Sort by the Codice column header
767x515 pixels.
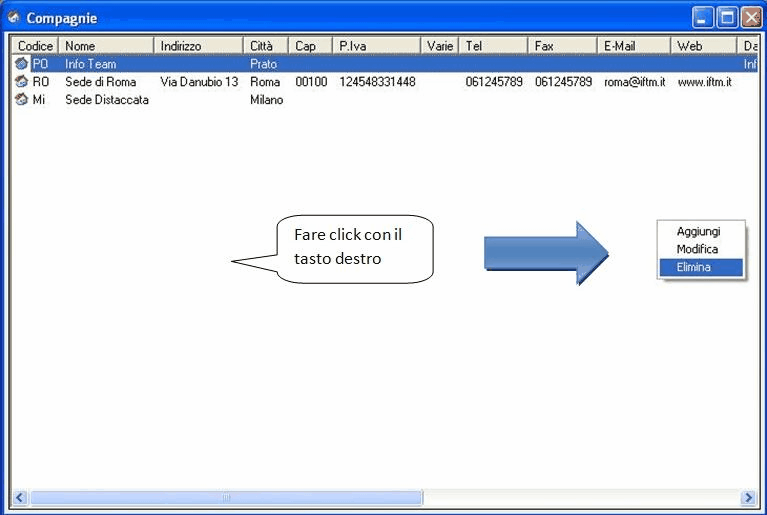point(35,46)
